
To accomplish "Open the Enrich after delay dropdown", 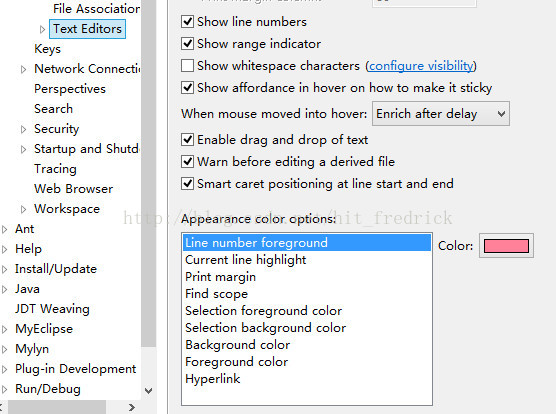I will [441, 114].
